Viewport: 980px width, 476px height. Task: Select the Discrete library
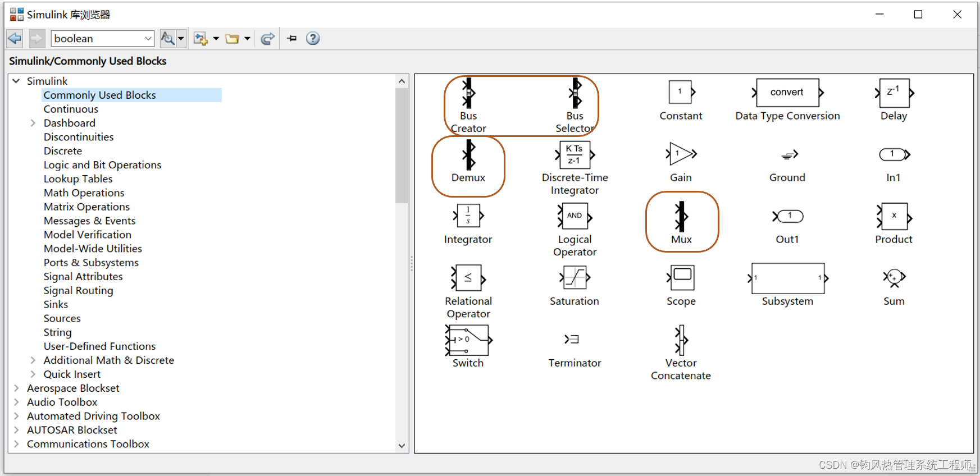[x=63, y=151]
